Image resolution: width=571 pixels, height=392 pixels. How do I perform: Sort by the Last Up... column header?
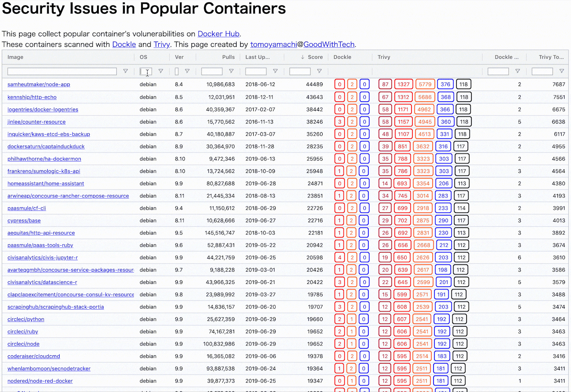tap(257, 57)
